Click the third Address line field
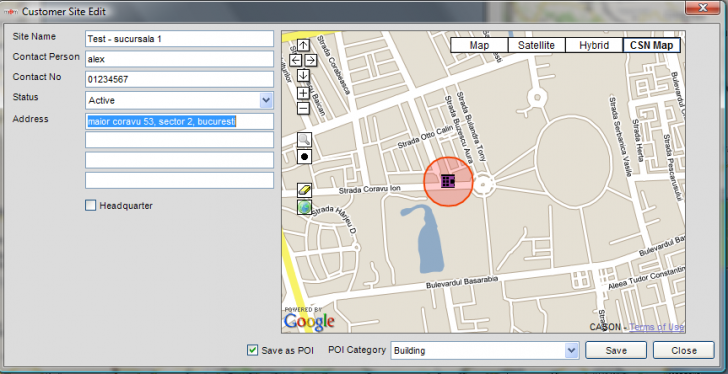 click(179, 160)
